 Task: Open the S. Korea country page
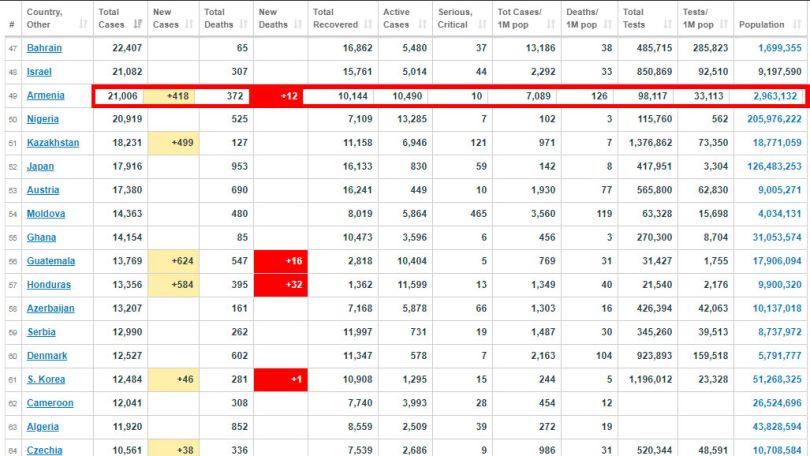click(x=46, y=380)
